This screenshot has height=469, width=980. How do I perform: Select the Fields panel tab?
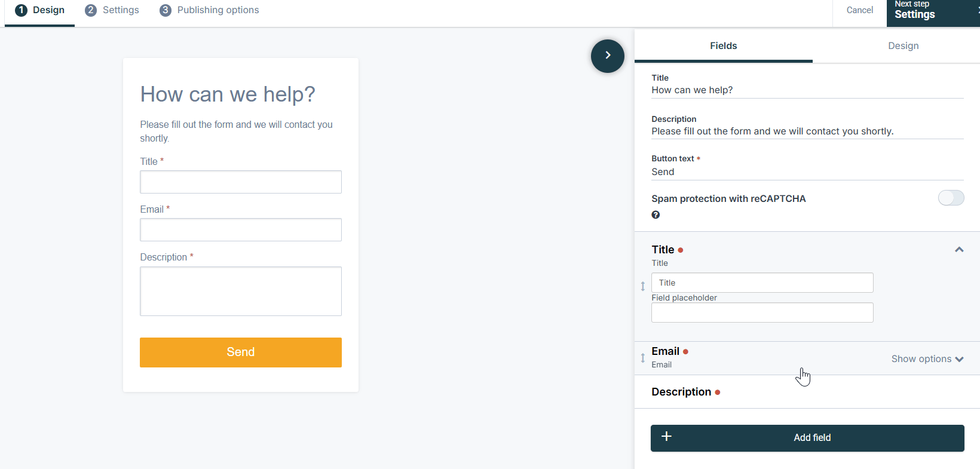click(x=723, y=46)
